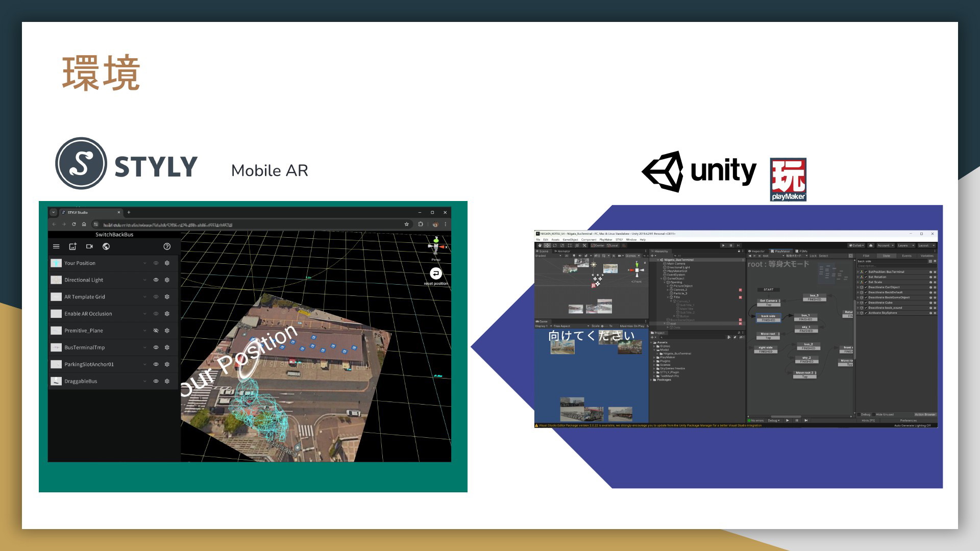Open settings gear for Enable AR Occlusion
Image resolution: width=980 pixels, height=551 pixels.
pyautogui.click(x=167, y=314)
